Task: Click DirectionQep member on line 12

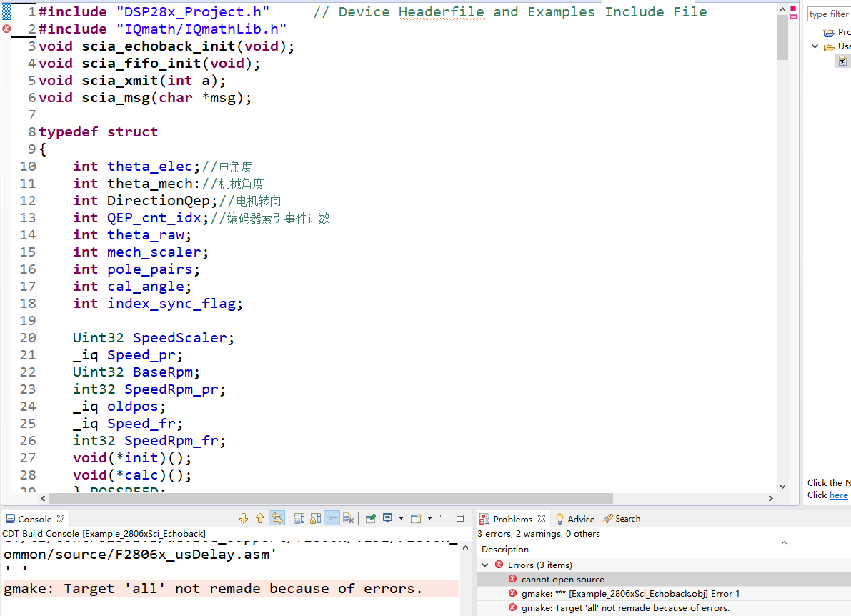Action: 159,200
